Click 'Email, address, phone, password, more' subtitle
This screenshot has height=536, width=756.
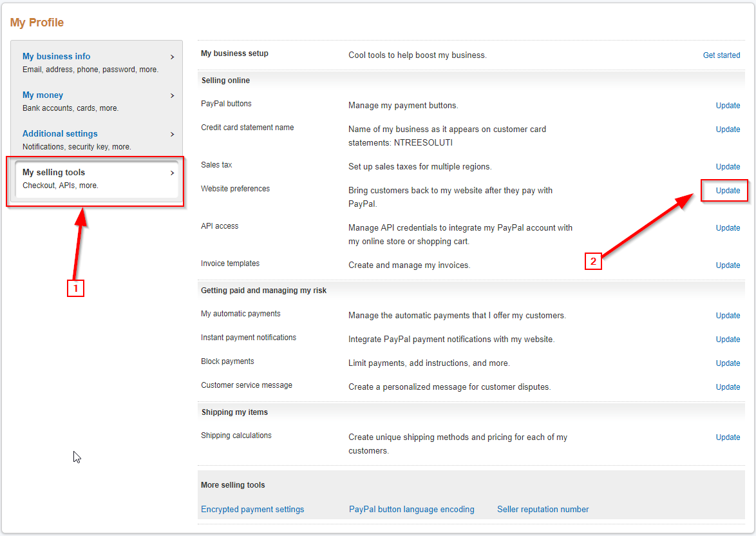90,70
